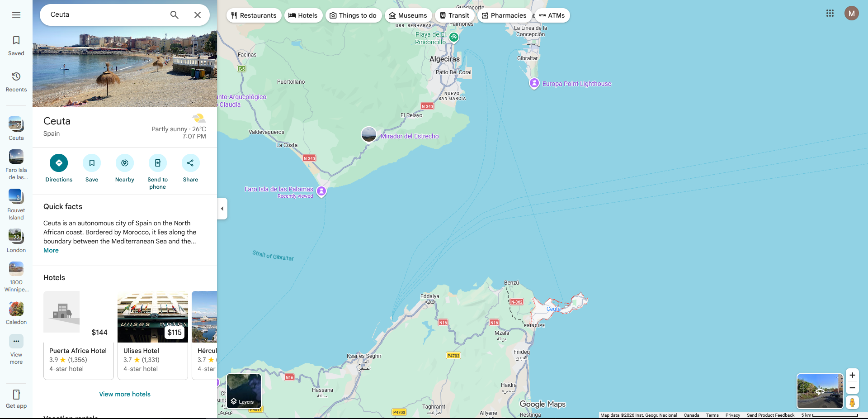Open the Google account avatar
This screenshot has height=419, width=868.
pyautogui.click(x=852, y=13)
